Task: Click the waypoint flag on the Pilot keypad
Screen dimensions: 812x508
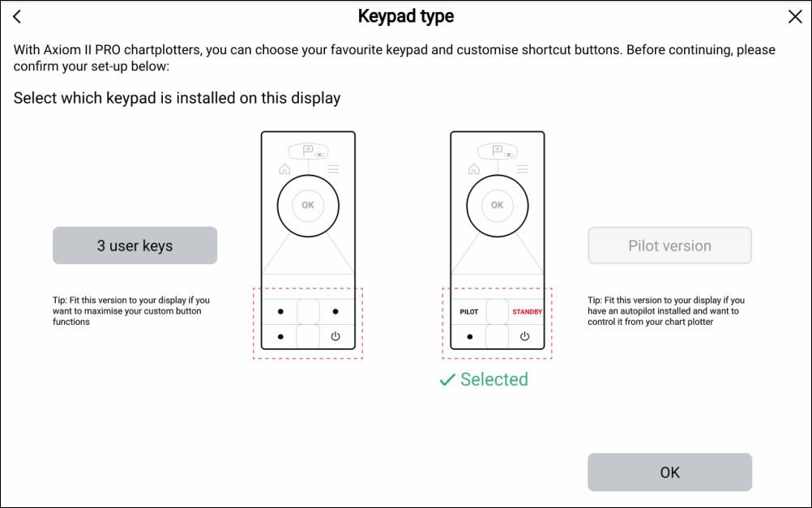Action: point(498,151)
